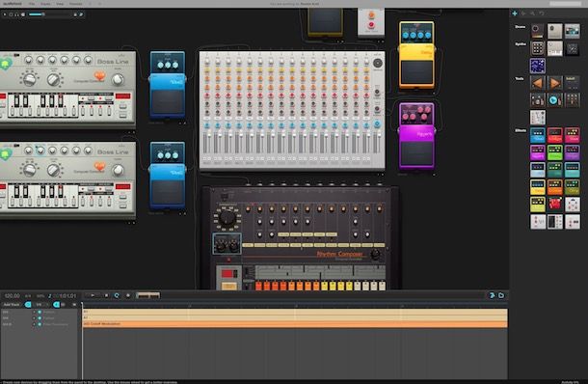The image size is (588, 384).
Task: Click the blue pedal next to the top Bassline
Action: [168, 85]
